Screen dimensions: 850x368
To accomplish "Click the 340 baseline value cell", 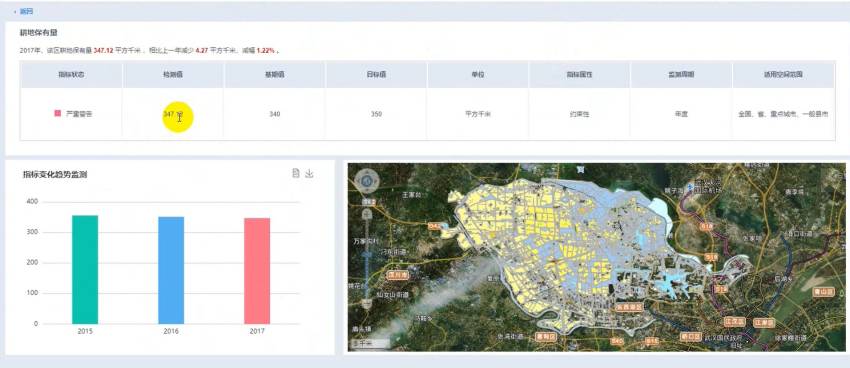I will [x=275, y=114].
